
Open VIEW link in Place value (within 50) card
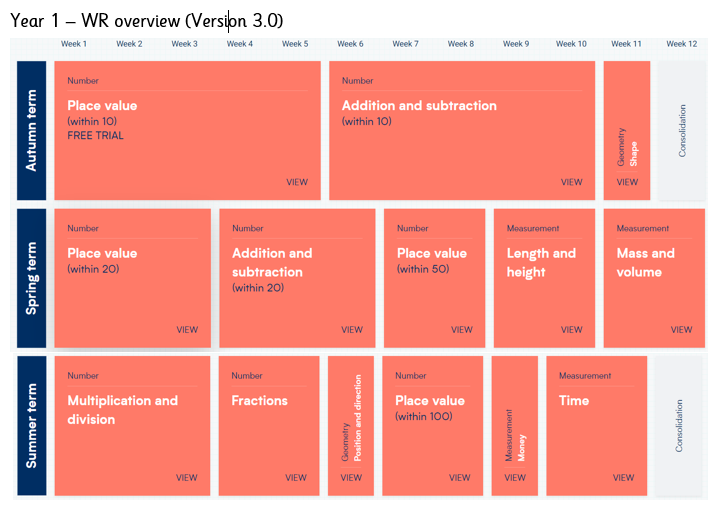click(x=462, y=330)
